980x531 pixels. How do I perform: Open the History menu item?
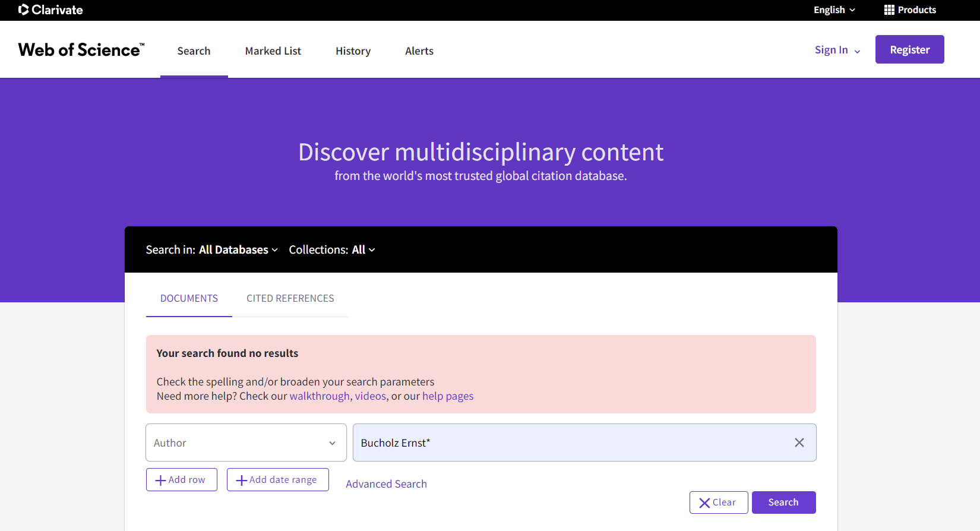[x=353, y=51]
